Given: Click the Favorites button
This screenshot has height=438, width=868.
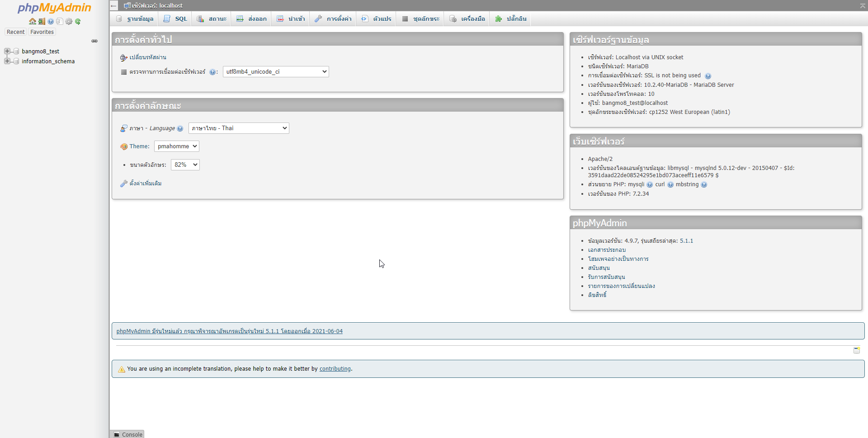Looking at the screenshot, I should click(x=42, y=32).
